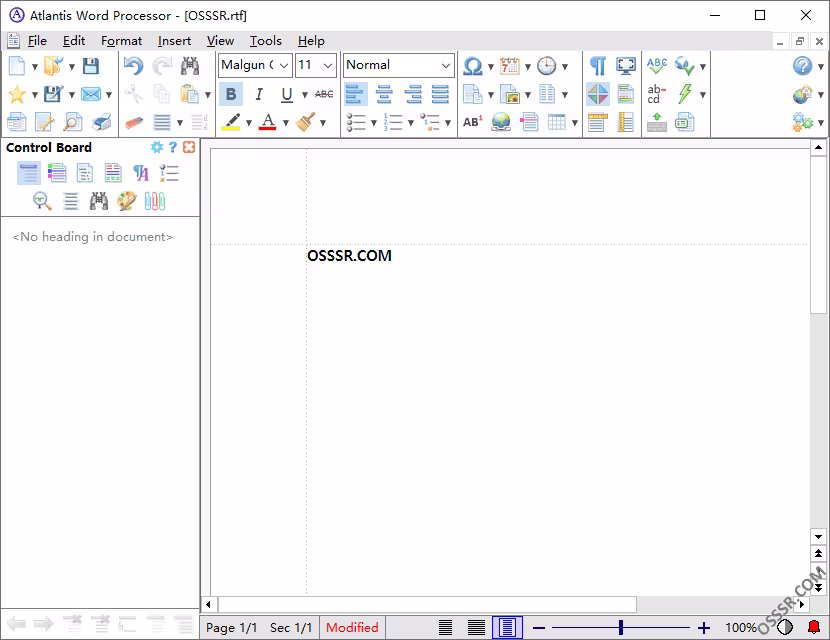Screen dimensions: 830x640
Task: Insert symbol with the Omega icon
Action: click(x=472, y=66)
